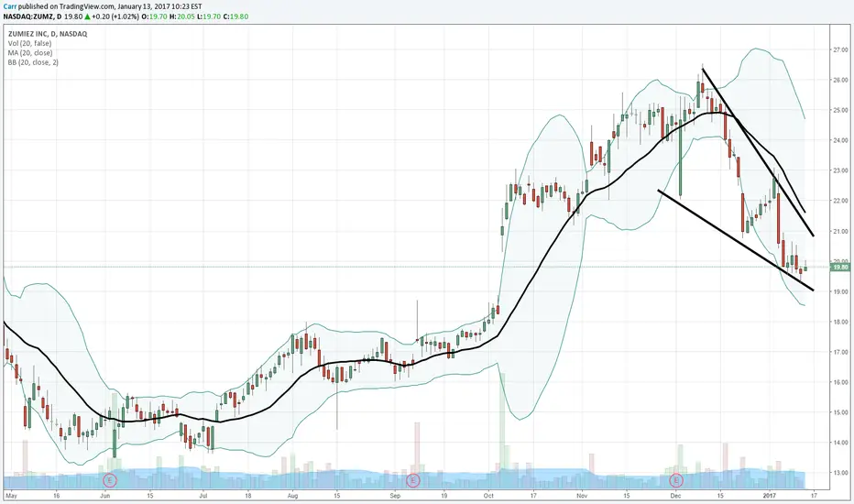Click the current price tag 19.80 on price axis

coord(840,267)
